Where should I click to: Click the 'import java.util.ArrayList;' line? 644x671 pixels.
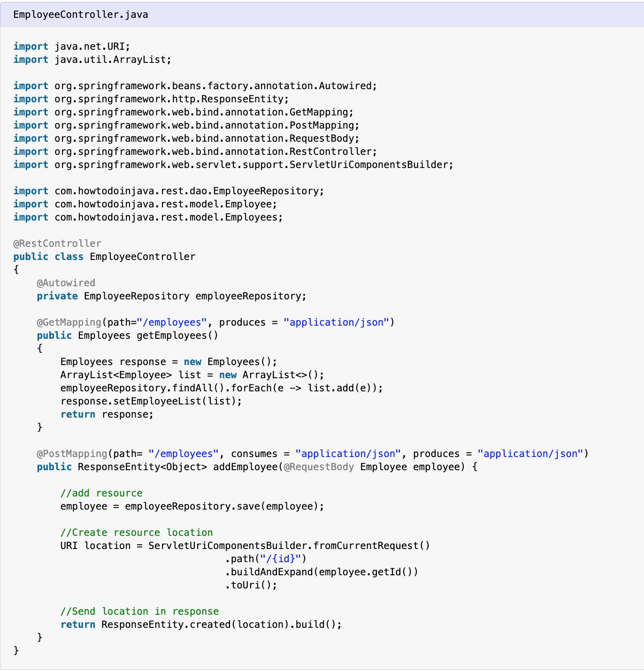pyautogui.click(x=92, y=60)
